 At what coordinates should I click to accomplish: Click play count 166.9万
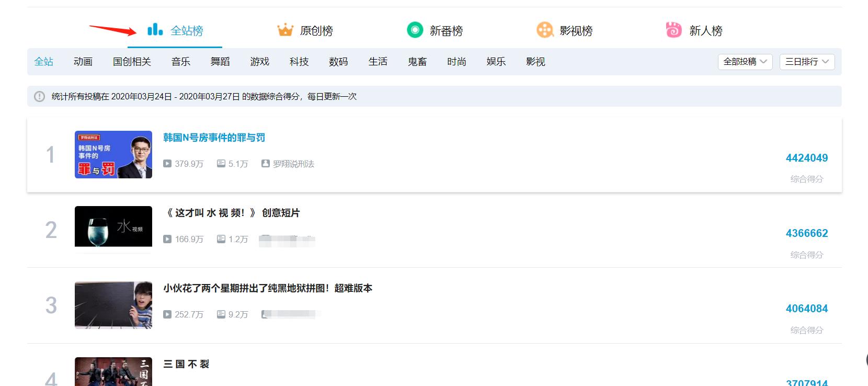pyautogui.click(x=189, y=239)
